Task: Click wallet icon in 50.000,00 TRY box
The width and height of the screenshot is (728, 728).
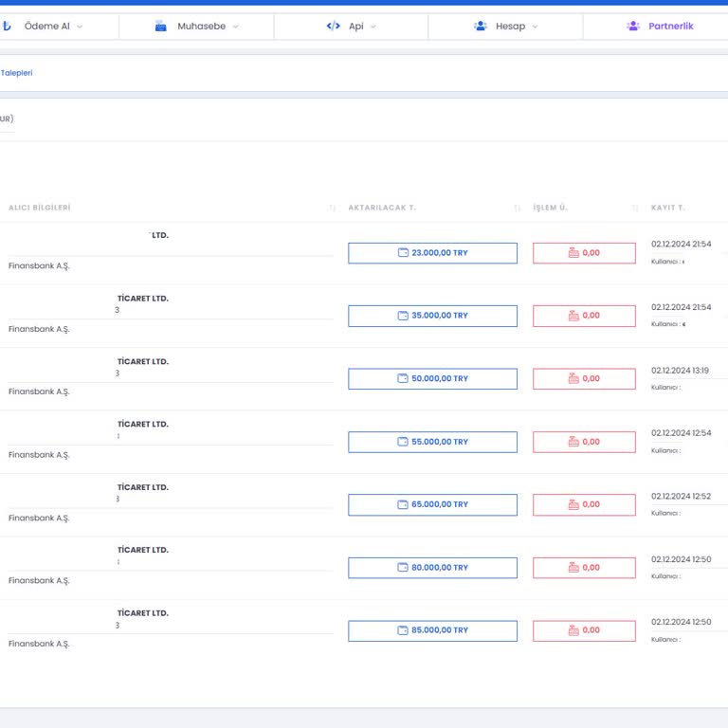Action: pyautogui.click(x=403, y=379)
